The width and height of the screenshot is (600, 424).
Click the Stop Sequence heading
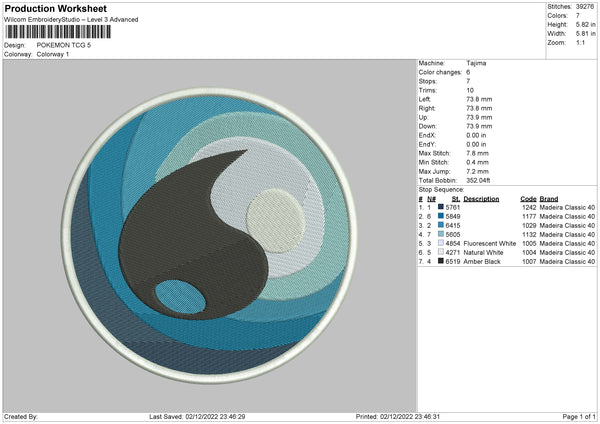pos(441,190)
